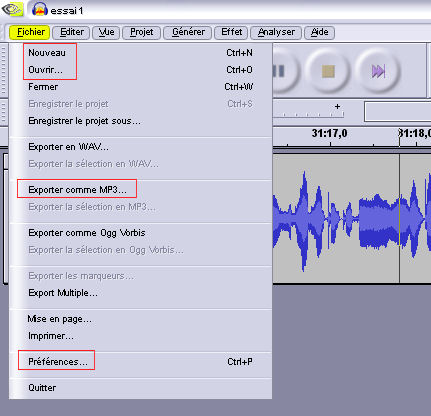Open the Editer menu

click(x=71, y=32)
